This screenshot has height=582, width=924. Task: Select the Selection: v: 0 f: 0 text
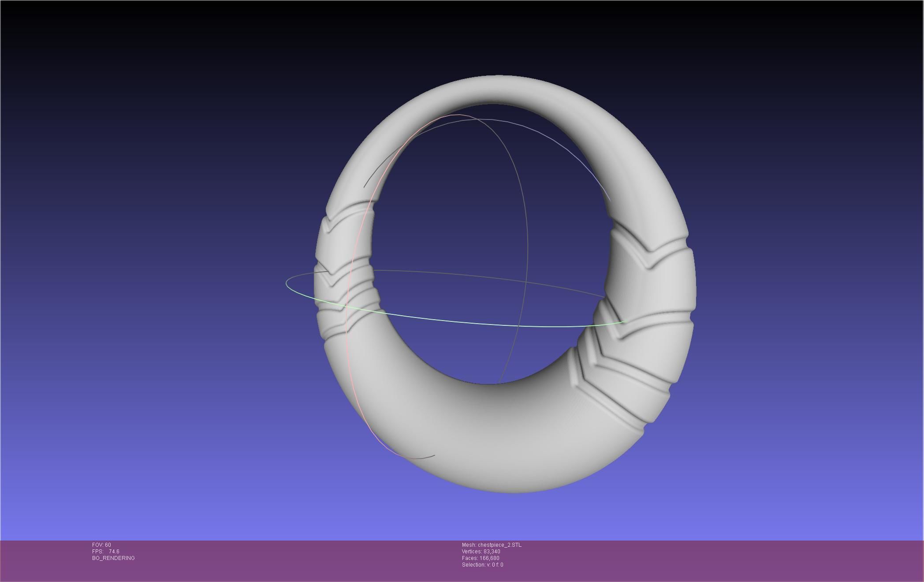pyautogui.click(x=483, y=565)
